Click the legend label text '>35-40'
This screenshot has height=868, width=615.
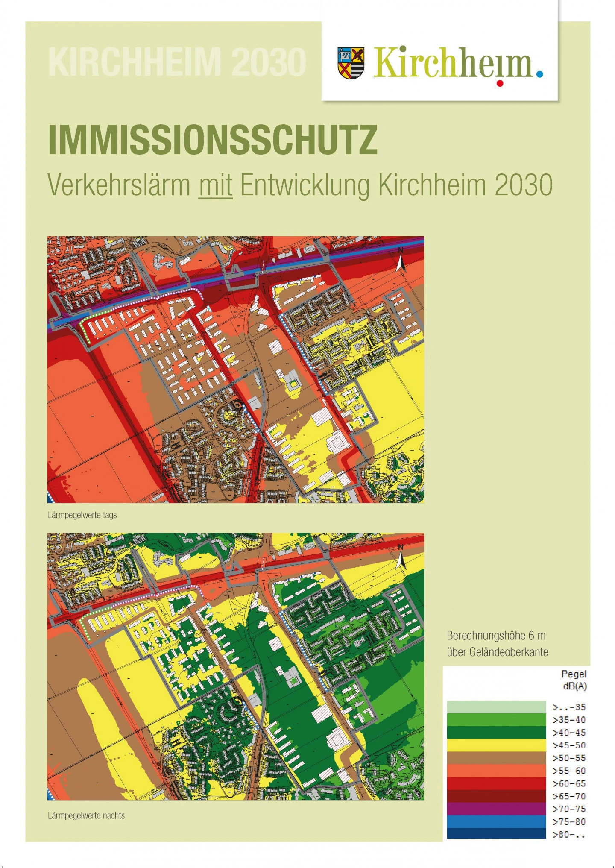[569, 720]
